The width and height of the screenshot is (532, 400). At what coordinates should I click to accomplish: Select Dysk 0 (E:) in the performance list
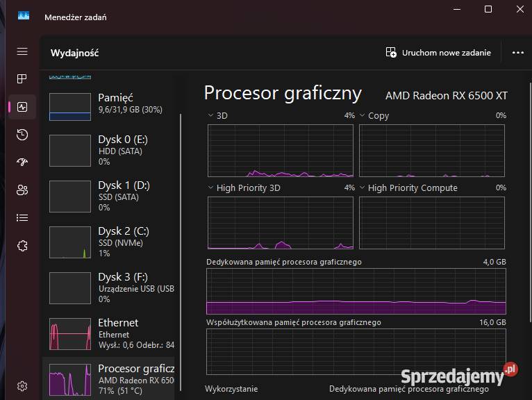(x=108, y=150)
